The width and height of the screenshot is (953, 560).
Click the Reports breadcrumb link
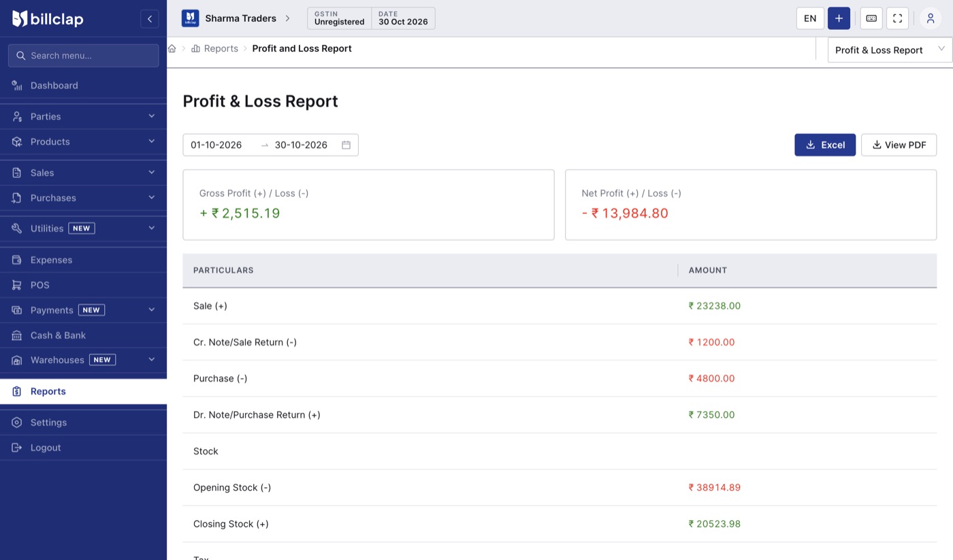tap(215, 48)
